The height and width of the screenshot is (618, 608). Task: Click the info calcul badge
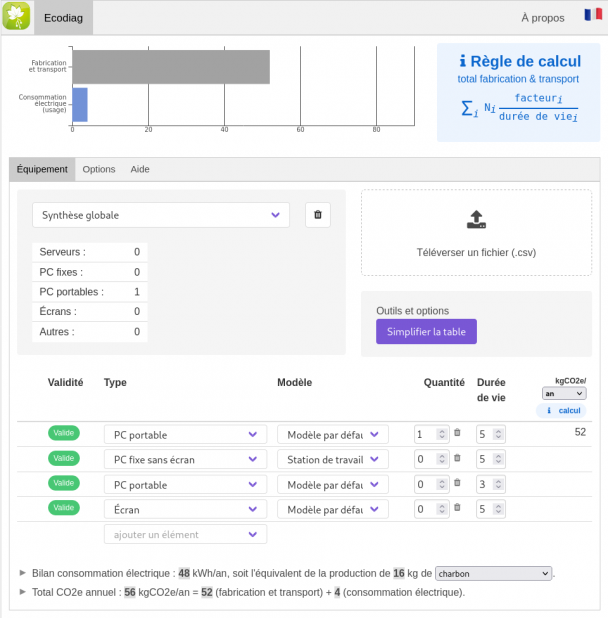click(x=562, y=411)
